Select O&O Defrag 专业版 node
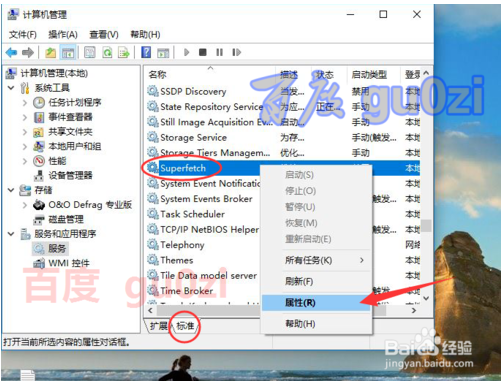Screen dimensions: 502x384 [90, 205]
